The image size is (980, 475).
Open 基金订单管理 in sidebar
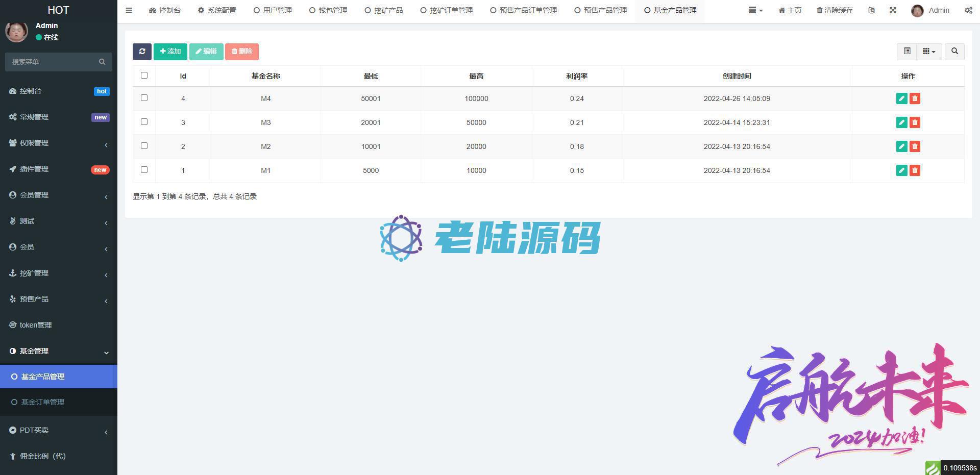[59, 402]
